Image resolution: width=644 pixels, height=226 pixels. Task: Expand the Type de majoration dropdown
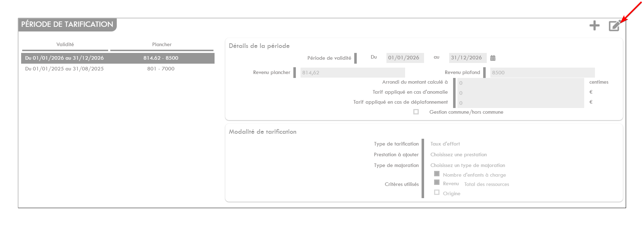coord(467,165)
